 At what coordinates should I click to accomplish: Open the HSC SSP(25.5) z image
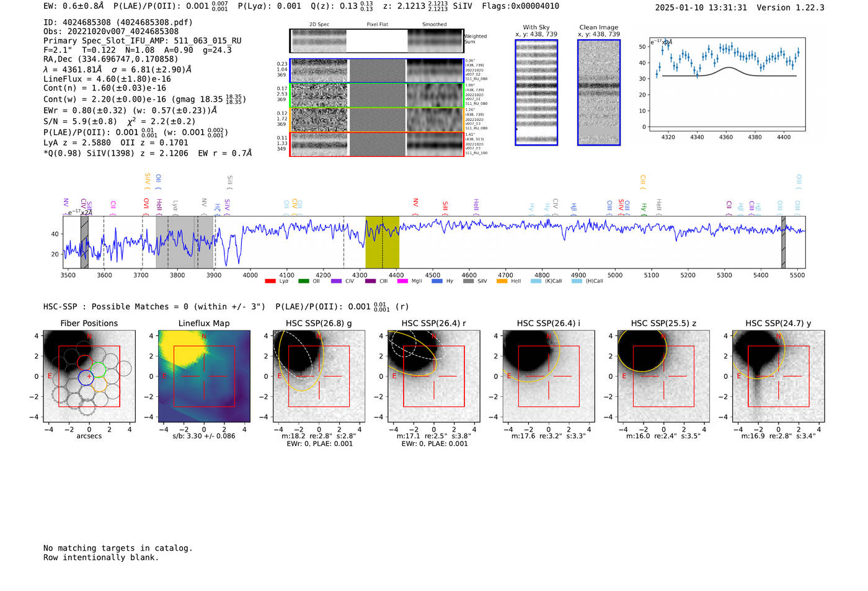[x=663, y=376]
